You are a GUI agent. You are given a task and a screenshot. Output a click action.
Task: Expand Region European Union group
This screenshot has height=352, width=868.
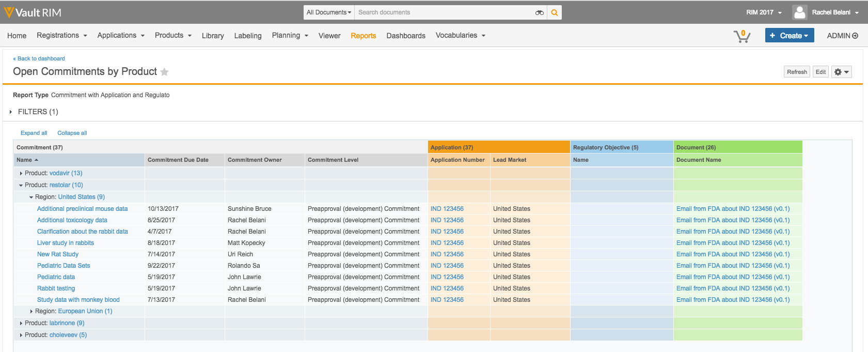31,311
